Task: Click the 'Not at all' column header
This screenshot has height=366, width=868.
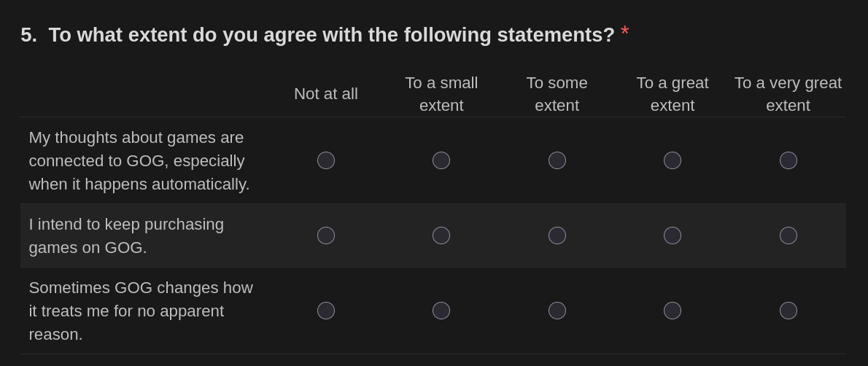Action: [326, 94]
